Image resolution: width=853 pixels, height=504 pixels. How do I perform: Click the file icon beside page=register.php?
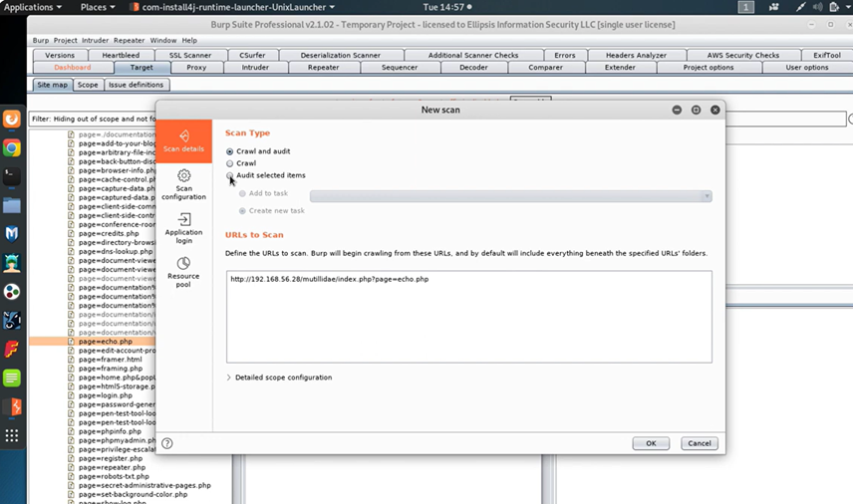click(x=71, y=458)
